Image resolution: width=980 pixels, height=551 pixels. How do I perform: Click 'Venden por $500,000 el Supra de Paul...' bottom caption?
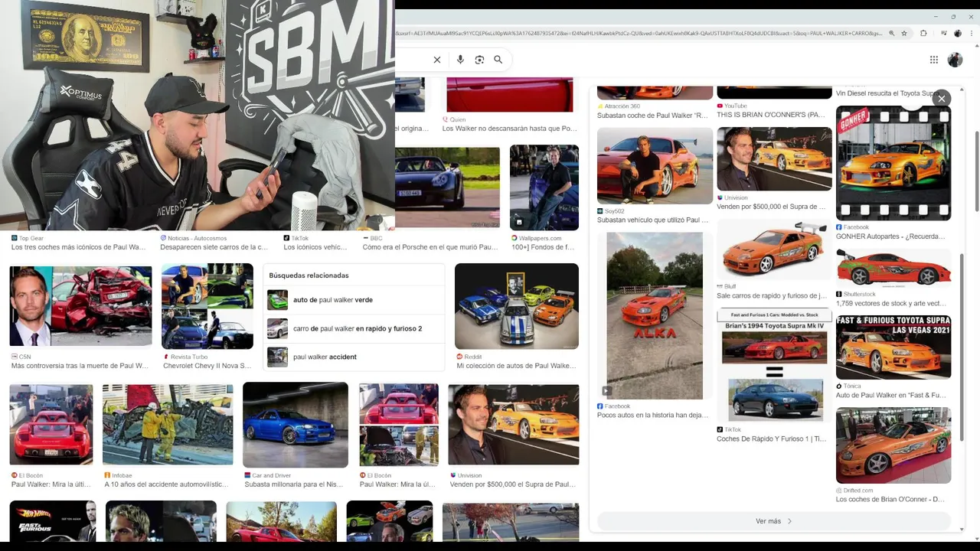click(513, 484)
